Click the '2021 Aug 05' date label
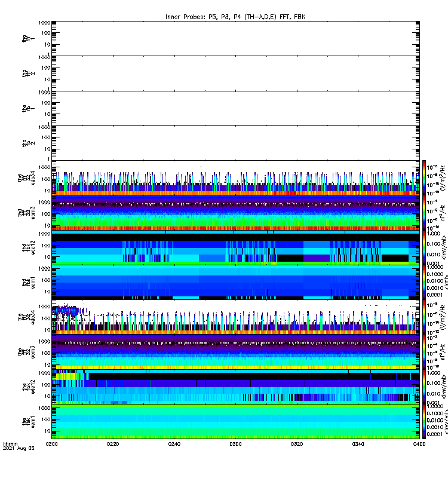The width and height of the screenshot is (448, 478). pos(19,449)
